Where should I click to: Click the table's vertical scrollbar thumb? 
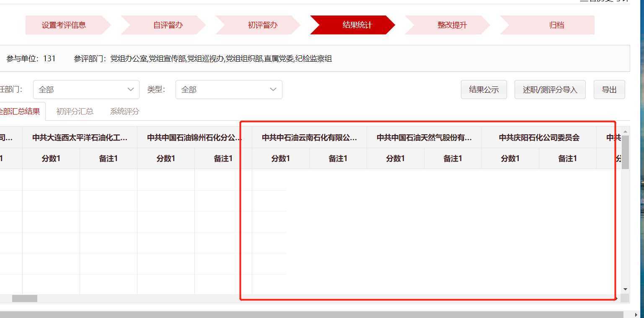625,152
